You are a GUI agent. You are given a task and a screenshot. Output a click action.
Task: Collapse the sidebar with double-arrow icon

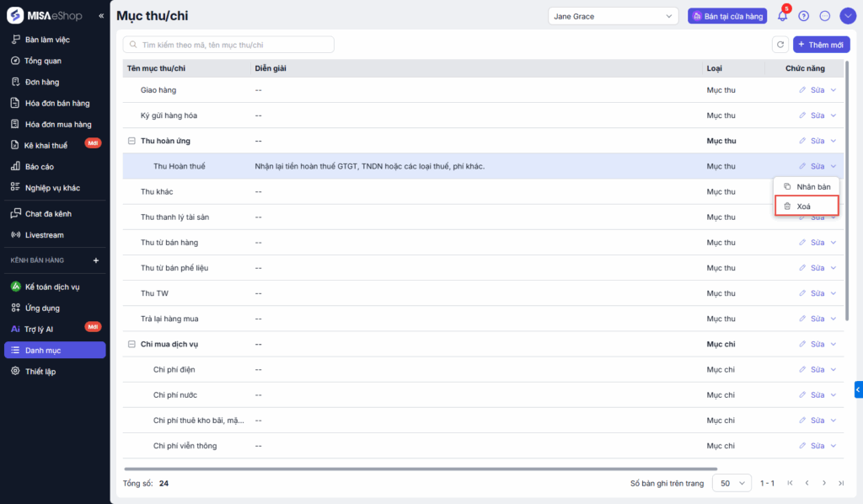pyautogui.click(x=101, y=16)
